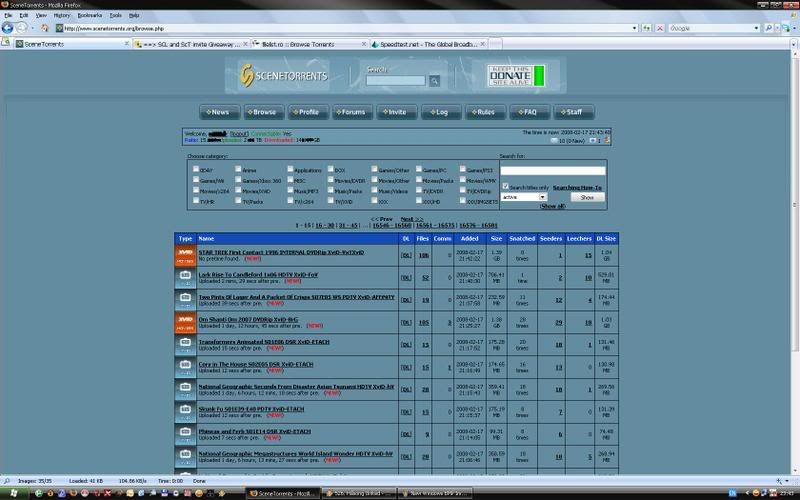This screenshot has width=800, height=500.
Task: Open the Tools menu
Action: (116, 15)
